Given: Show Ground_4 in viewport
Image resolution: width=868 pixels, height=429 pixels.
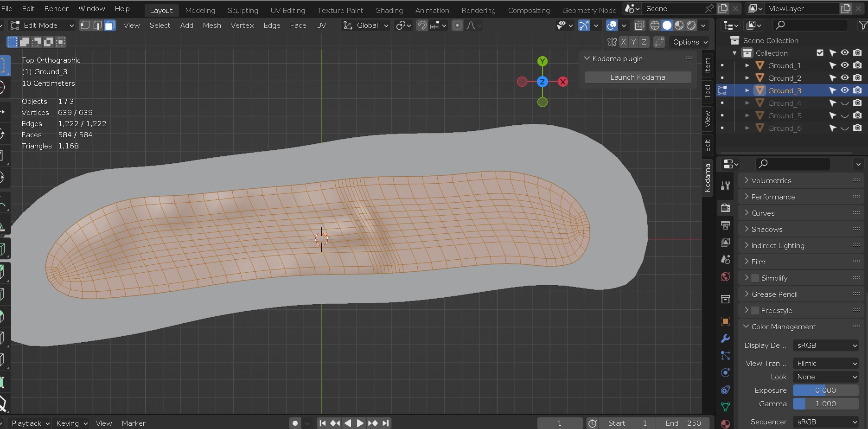Looking at the screenshot, I should pos(845,103).
